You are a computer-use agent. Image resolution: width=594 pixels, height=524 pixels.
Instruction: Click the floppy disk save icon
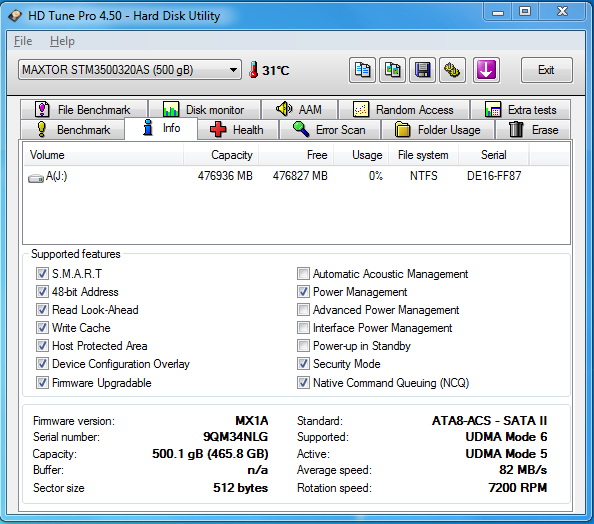click(x=422, y=70)
